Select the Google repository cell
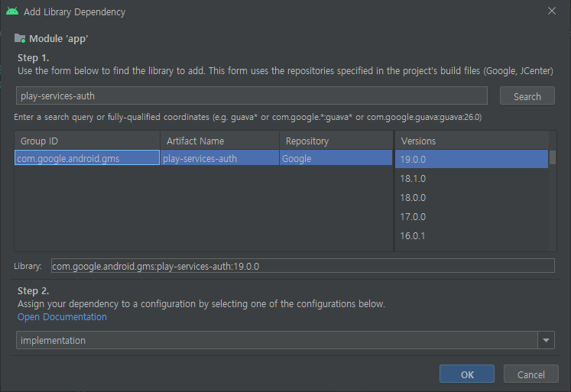 click(x=336, y=158)
